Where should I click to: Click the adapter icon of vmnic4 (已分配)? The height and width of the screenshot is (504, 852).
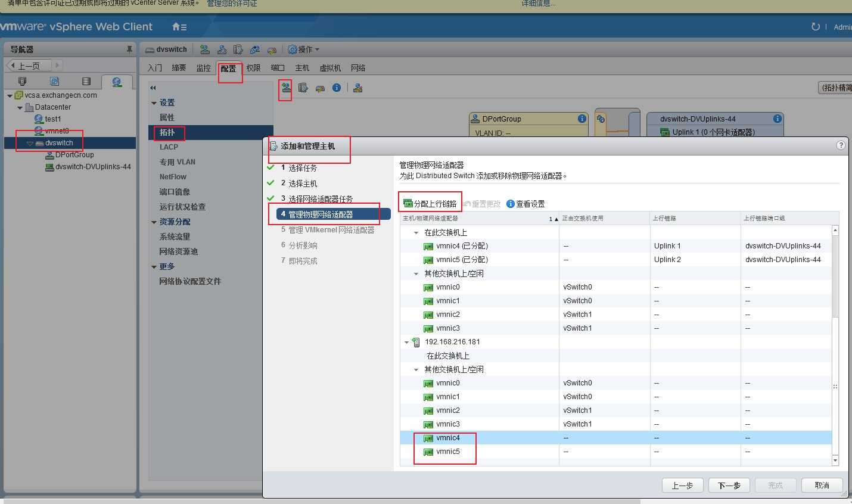[x=428, y=246]
